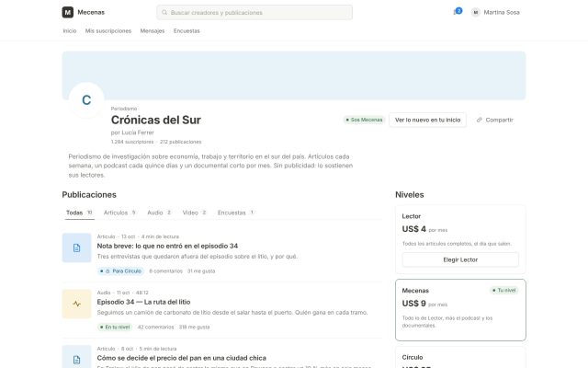Click the Niveles heading

click(x=409, y=194)
